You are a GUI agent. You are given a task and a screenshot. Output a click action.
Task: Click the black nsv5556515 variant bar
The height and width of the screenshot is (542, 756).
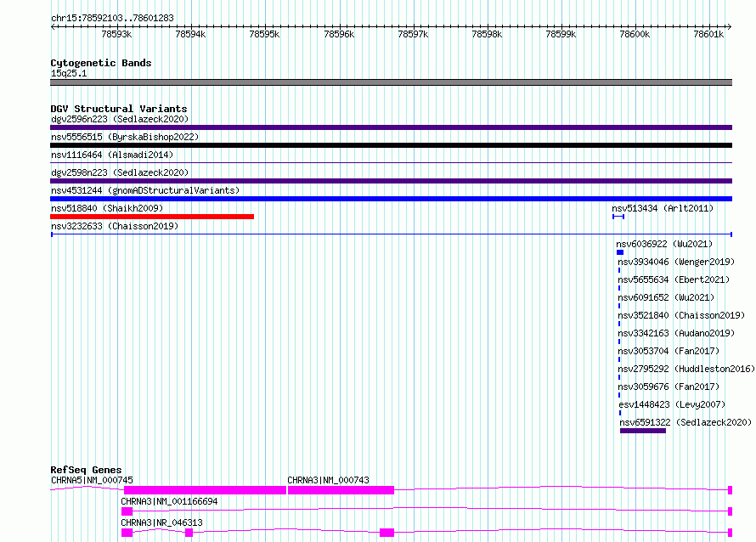click(391, 145)
